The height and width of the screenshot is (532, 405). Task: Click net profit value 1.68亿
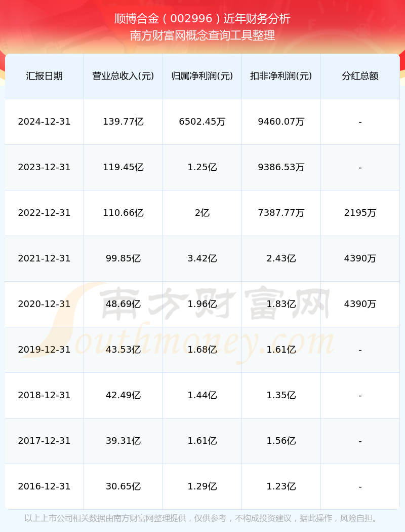(x=202, y=350)
